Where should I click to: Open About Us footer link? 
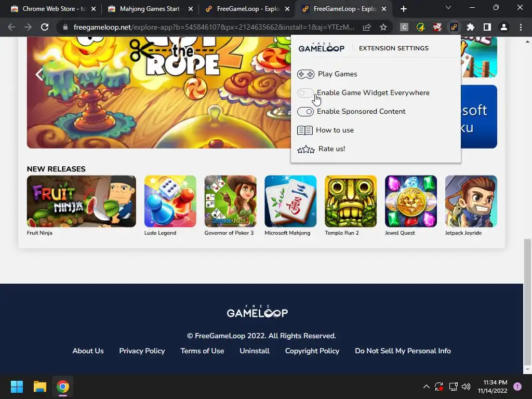tap(88, 351)
